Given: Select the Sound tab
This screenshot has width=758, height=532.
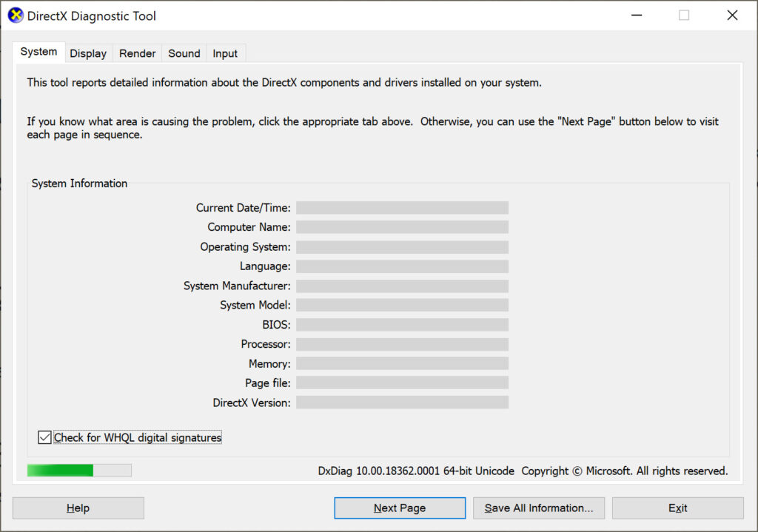Looking at the screenshot, I should point(184,53).
